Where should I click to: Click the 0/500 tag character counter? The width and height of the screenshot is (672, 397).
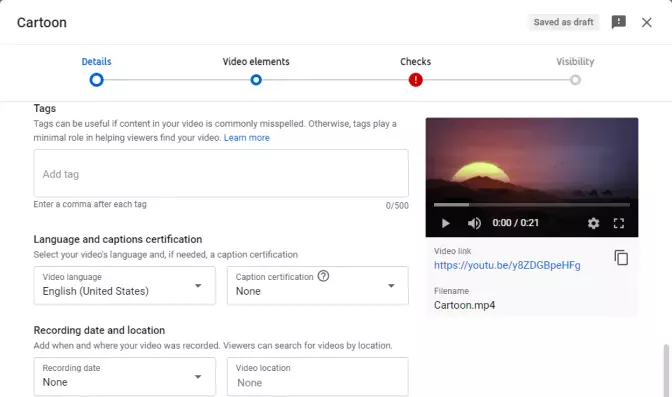[x=397, y=205]
